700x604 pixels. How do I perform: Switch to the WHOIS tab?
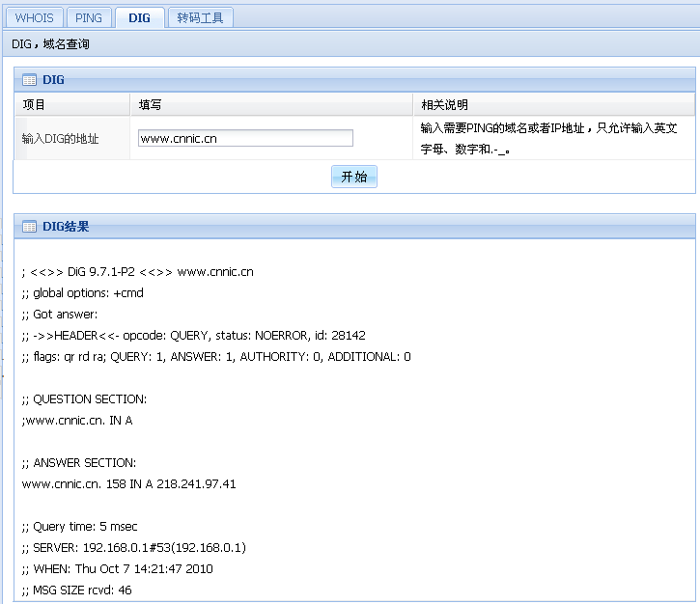click(x=35, y=18)
